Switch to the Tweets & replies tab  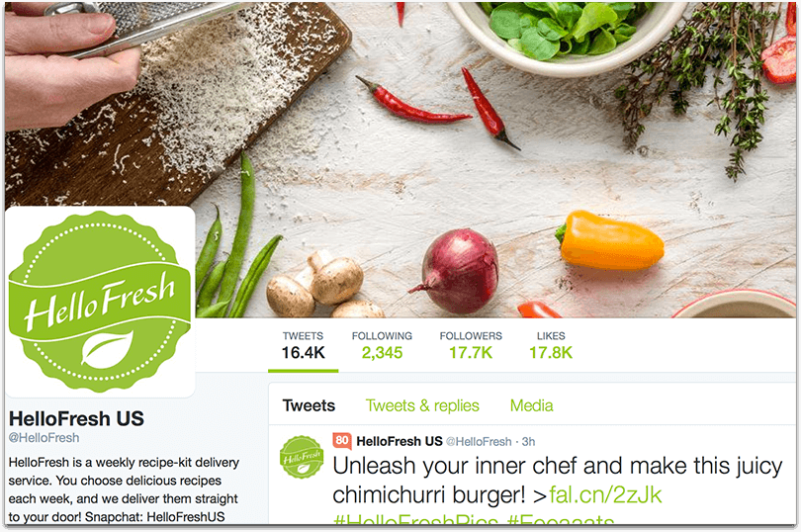(x=422, y=405)
